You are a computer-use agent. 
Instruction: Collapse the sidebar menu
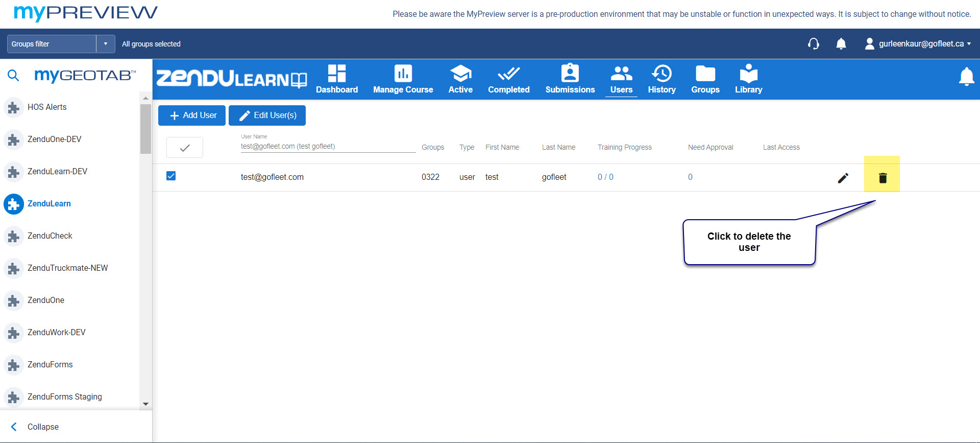[35, 427]
